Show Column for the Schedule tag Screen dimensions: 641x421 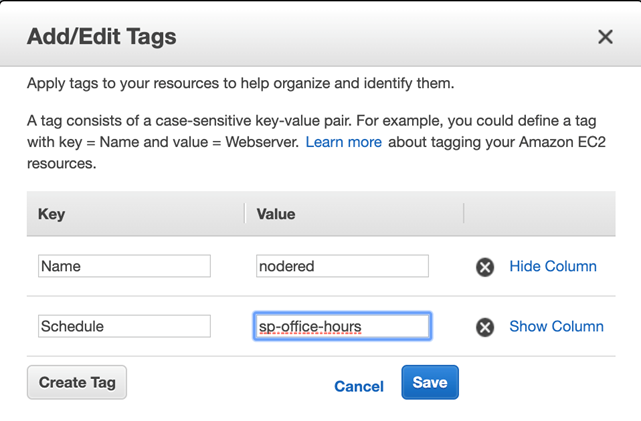pos(556,327)
